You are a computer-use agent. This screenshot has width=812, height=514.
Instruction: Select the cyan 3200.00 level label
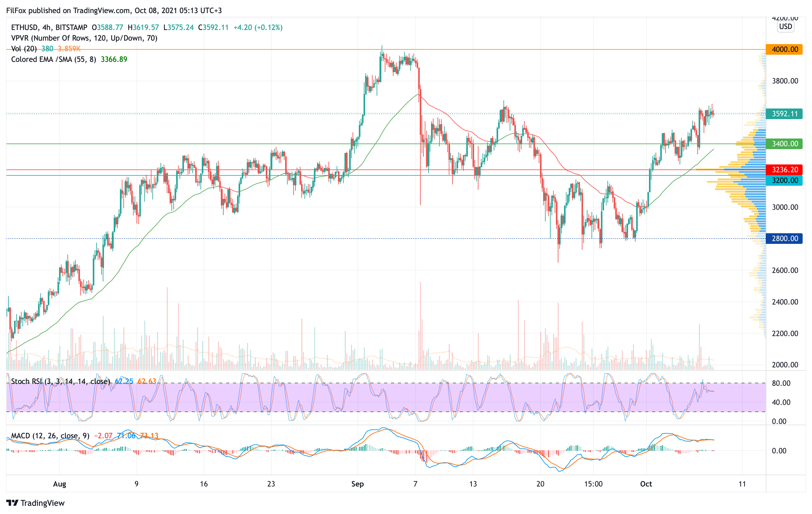784,180
